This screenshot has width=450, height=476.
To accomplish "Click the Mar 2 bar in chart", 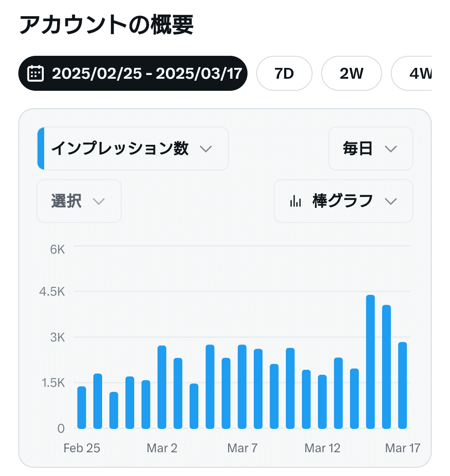I will [x=162, y=387].
